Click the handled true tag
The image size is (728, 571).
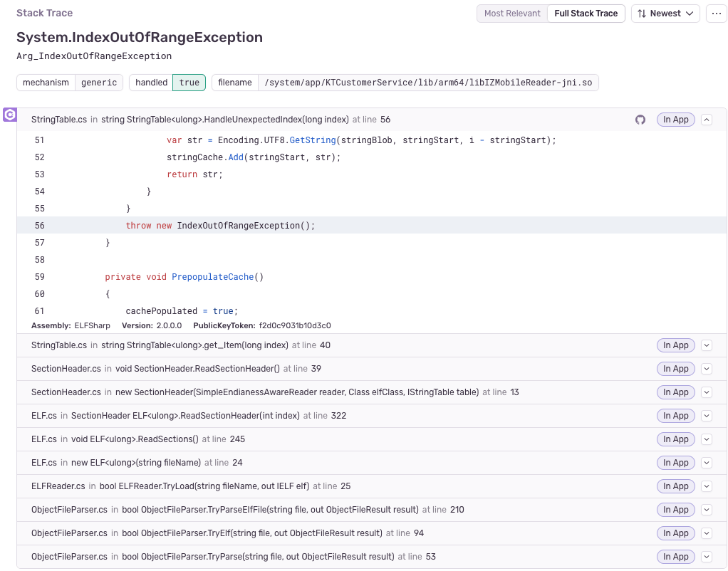click(x=189, y=82)
